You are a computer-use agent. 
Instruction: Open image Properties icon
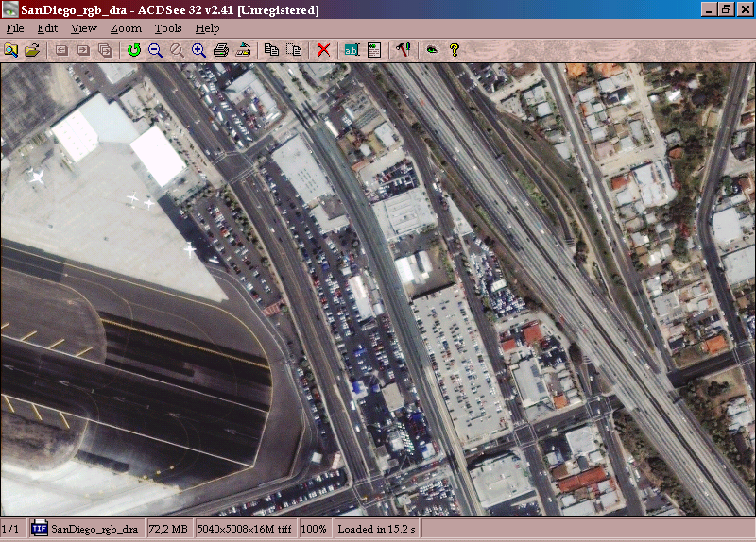(373, 50)
